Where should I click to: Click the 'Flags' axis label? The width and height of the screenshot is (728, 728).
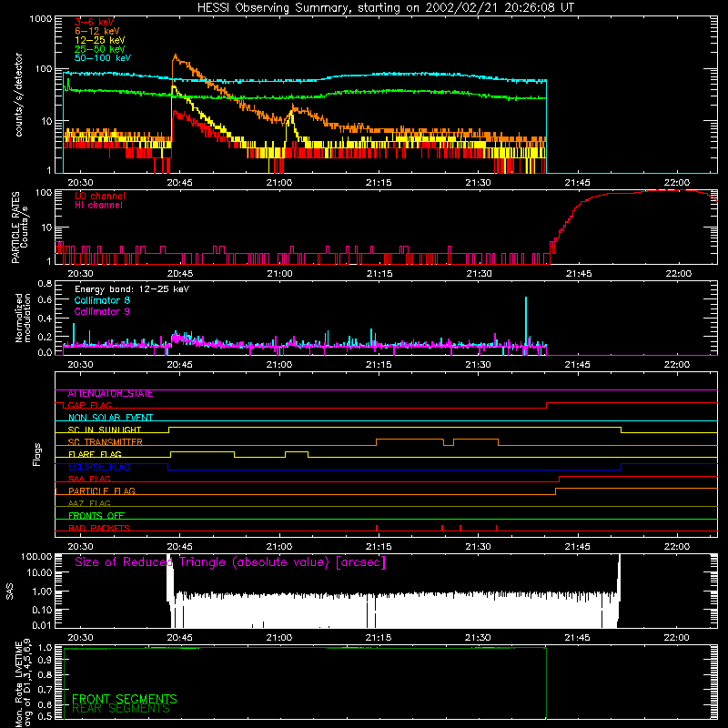[37, 454]
